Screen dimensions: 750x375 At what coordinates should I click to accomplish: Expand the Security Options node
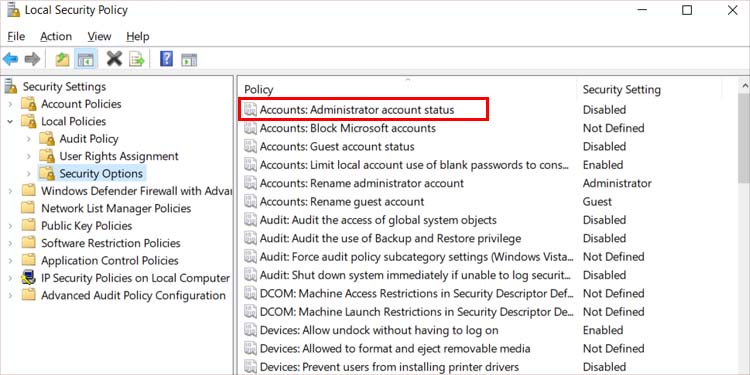pos(29,174)
